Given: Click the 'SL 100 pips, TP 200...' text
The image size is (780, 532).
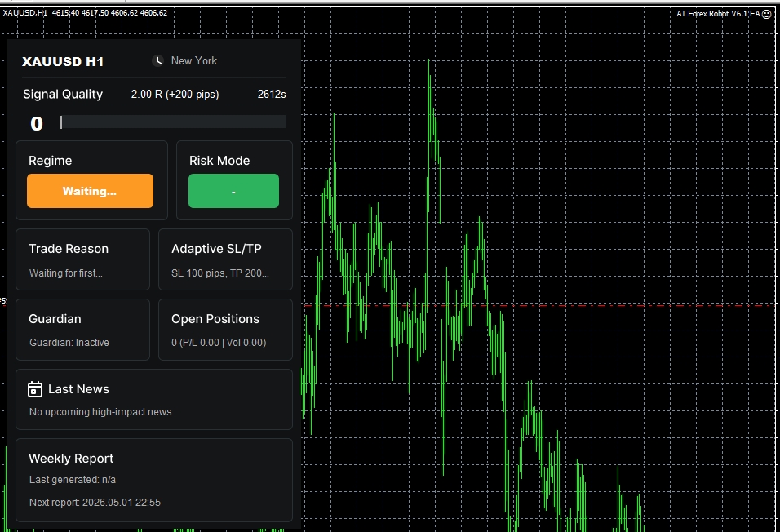Looking at the screenshot, I should coord(219,273).
